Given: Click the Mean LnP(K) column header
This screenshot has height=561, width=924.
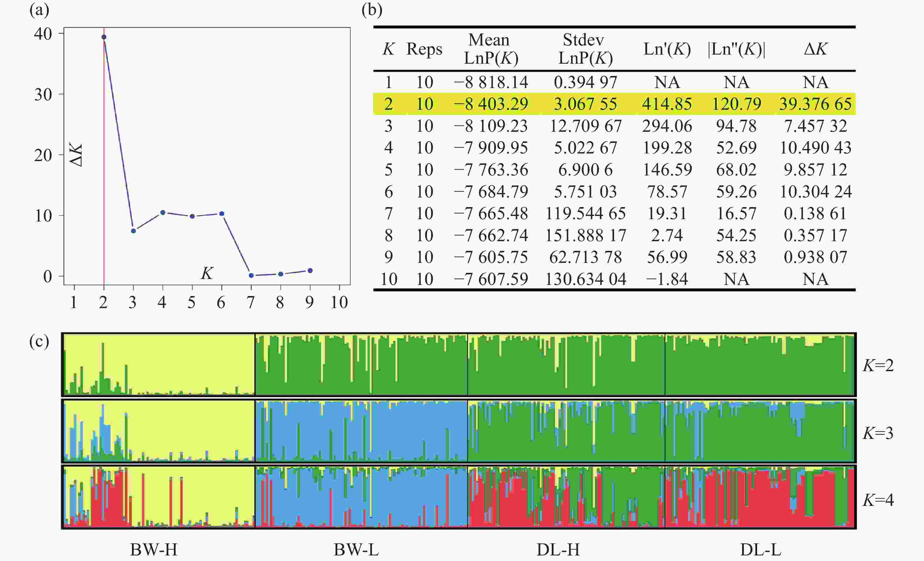Looking at the screenshot, I should click(490, 49).
